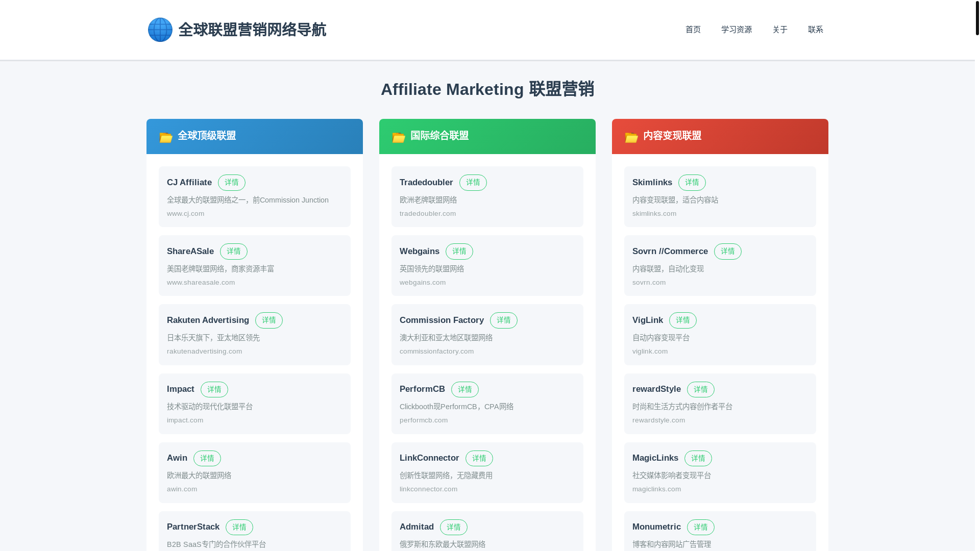Click folder icon beside 国际综合联盟
The height and width of the screenshot is (551, 980).
[399, 137]
